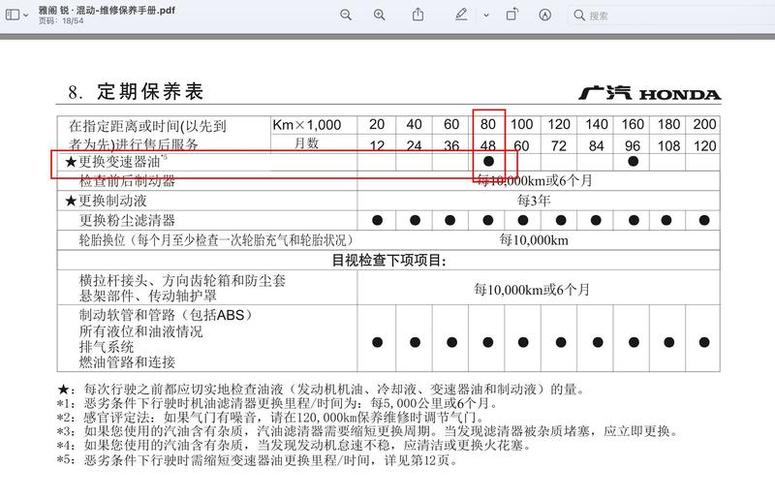
Task: Select 'Km×1,000' header cell
Action: pos(306,125)
